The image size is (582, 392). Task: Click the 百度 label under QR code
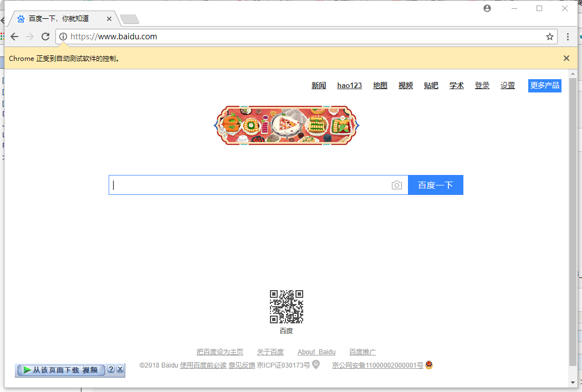point(286,331)
